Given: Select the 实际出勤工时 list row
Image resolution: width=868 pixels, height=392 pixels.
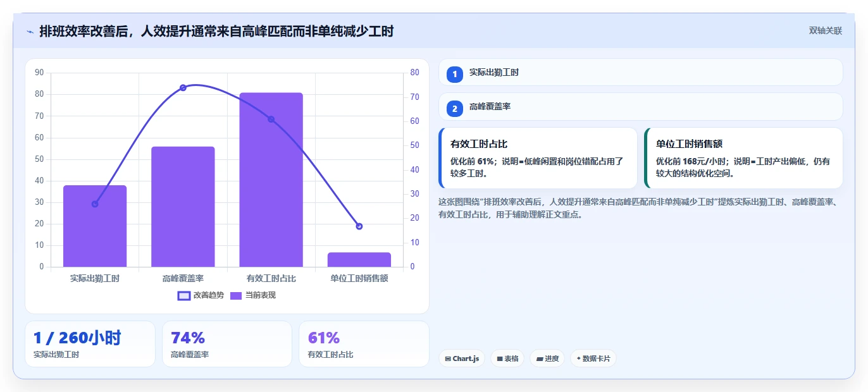Looking at the screenshot, I should pyautogui.click(x=640, y=72).
